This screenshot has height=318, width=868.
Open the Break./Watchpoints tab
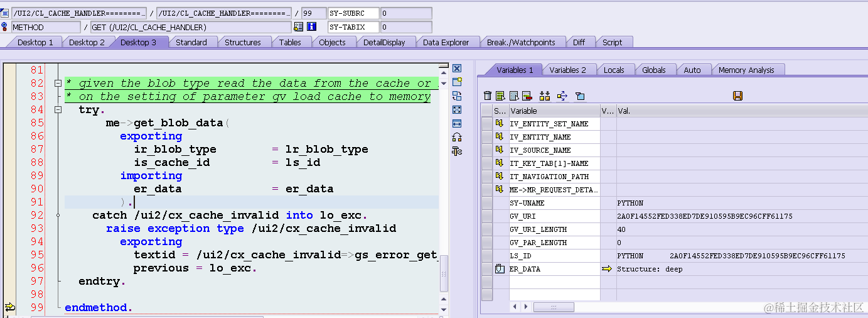[521, 42]
